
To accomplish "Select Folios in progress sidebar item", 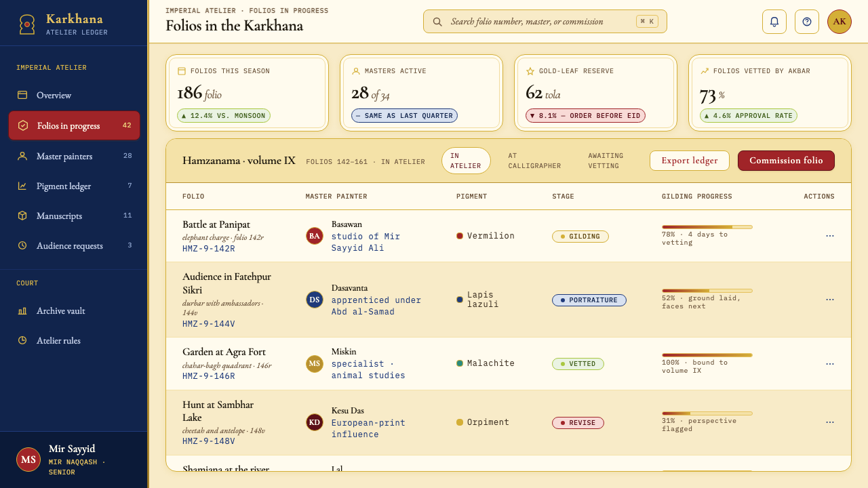I will click(x=74, y=125).
